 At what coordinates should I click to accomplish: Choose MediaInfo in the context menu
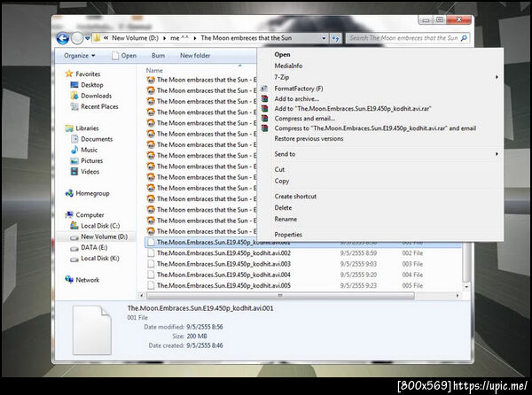(288, 66)
